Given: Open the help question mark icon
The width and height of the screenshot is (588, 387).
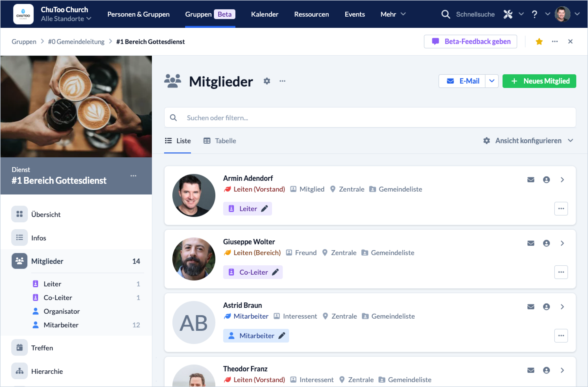Looking at the screenshot, I should click(534, 14).
